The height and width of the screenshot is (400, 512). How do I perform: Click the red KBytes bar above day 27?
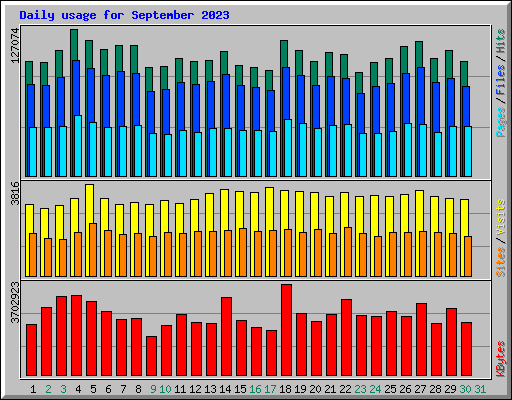point(421,340)
